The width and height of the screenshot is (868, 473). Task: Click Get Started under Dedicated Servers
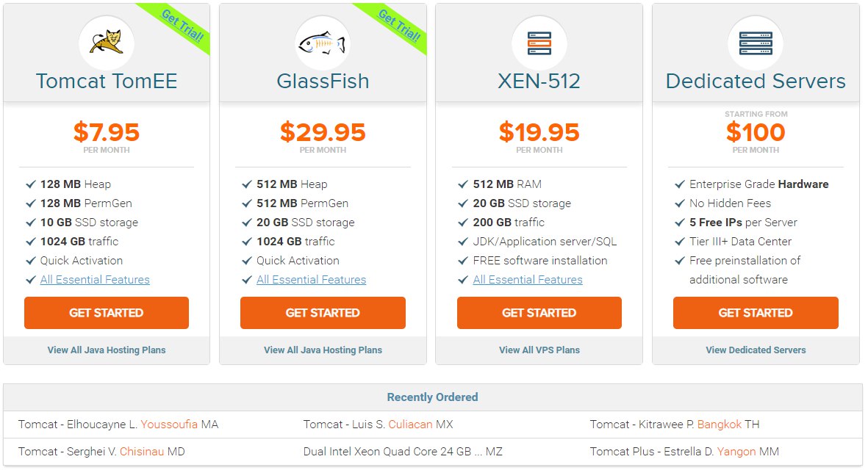(756, 313)
